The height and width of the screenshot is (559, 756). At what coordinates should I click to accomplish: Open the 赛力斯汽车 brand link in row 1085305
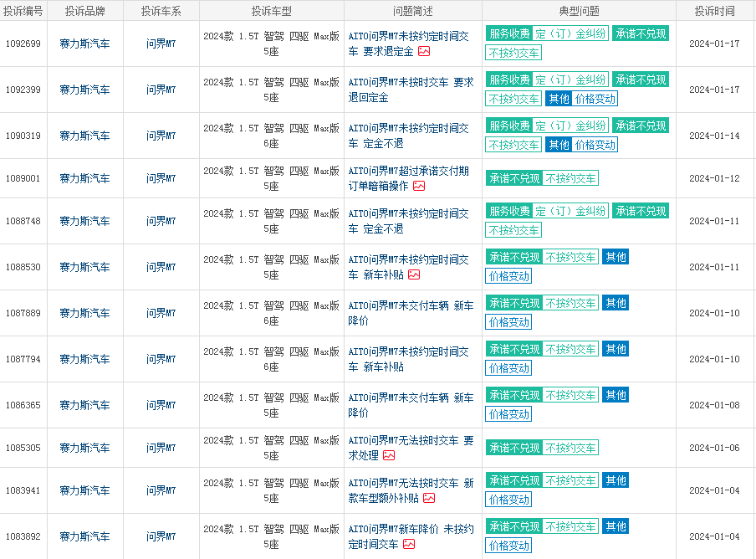tap(84, 448)
